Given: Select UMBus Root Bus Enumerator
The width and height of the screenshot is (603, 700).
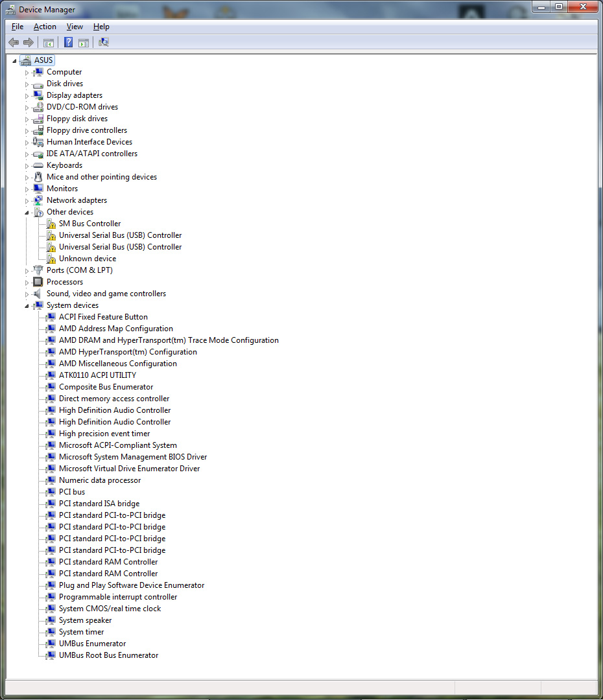Looking at the screenshot, I should coord(108,655).
